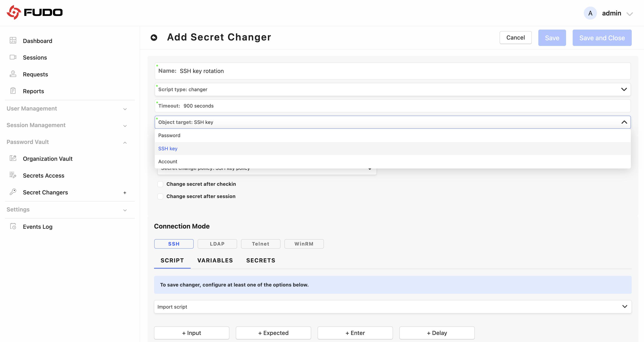The height and width of the screenshot is (342, 644).
Task: Click the Dashboard sidebar icon
Action: click(x=13, y=40)
